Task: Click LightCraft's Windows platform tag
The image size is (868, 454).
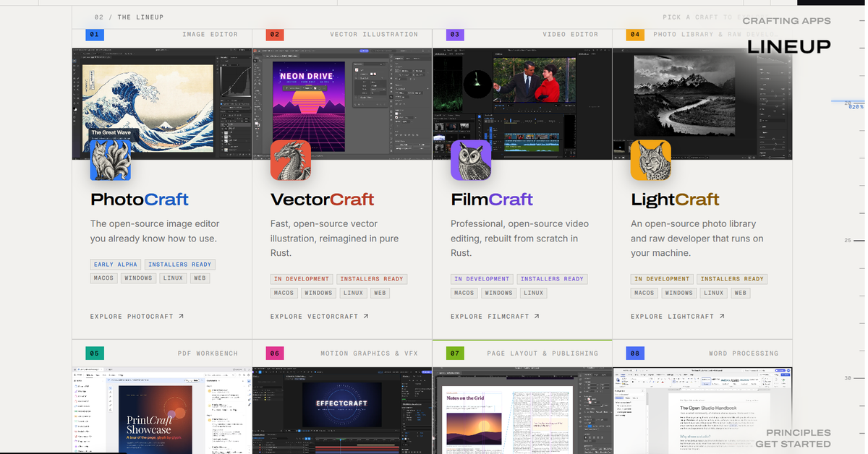Action: click(678, 293)
